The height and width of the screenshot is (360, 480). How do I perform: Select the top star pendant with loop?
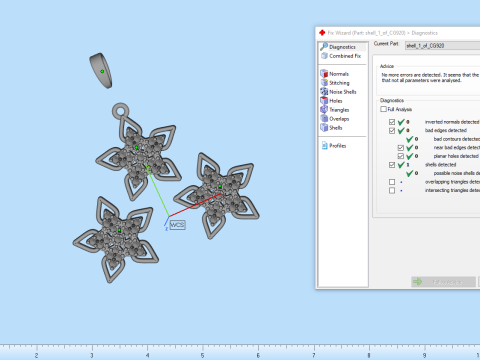(138, 152)
